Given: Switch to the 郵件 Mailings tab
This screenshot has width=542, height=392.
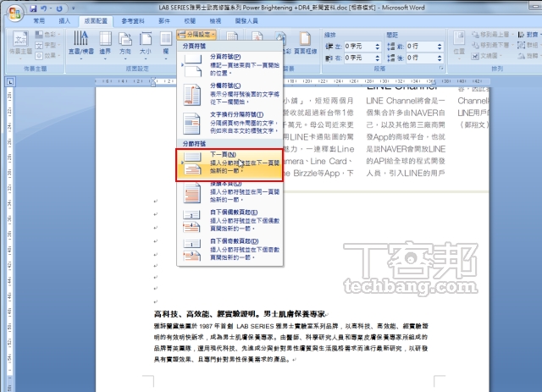Looking at the screenshot, I should [164, 21].
